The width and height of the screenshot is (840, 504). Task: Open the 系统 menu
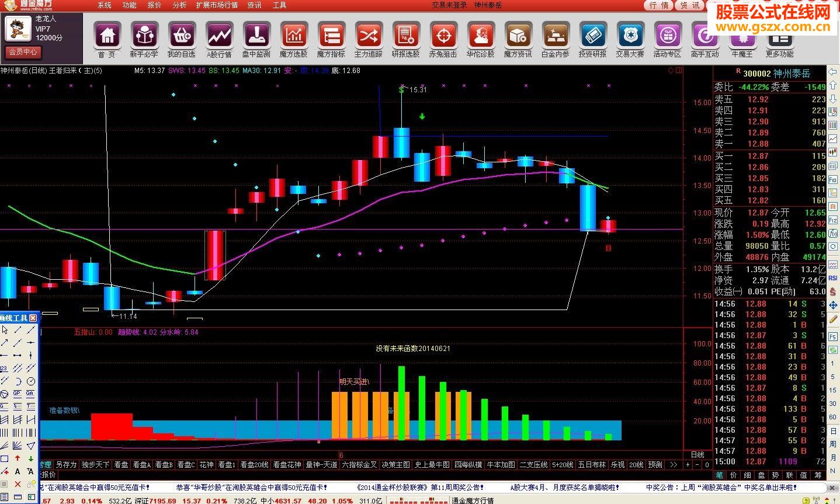(105, 5)
